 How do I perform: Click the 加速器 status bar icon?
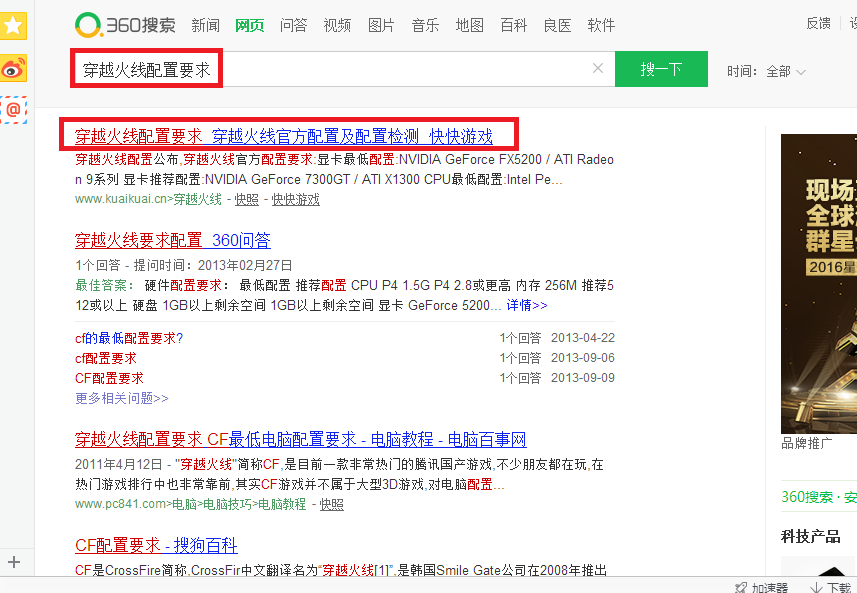coord(762,588)
